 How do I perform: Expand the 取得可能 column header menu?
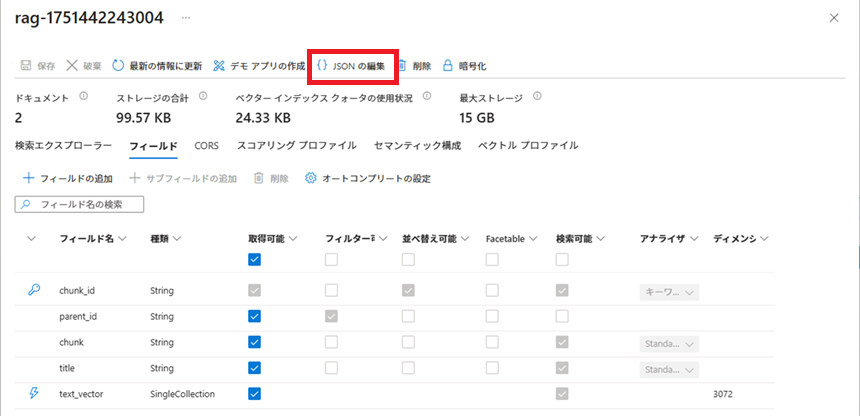(293, 239)
